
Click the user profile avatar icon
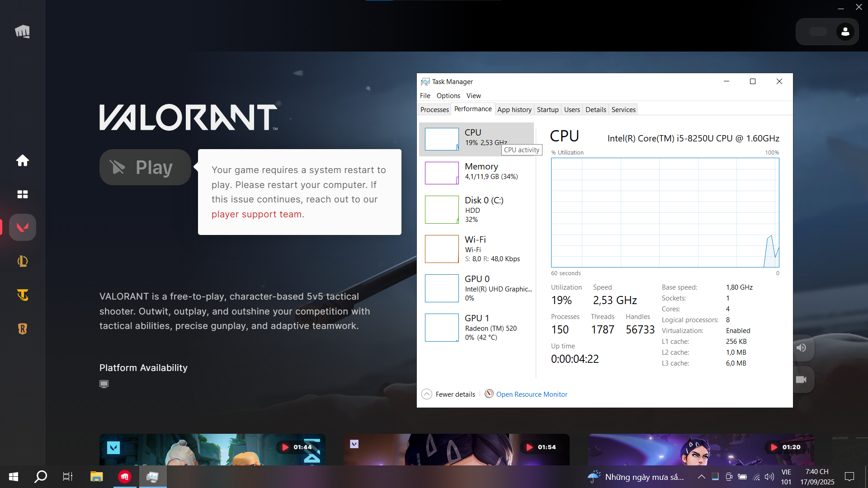tap(845, 32)
